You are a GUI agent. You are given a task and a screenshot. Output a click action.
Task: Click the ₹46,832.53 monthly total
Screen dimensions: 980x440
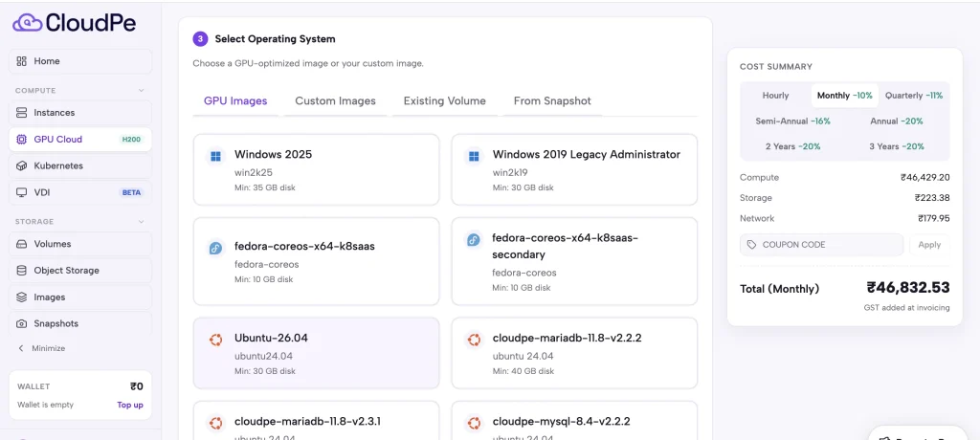point(908,288)
